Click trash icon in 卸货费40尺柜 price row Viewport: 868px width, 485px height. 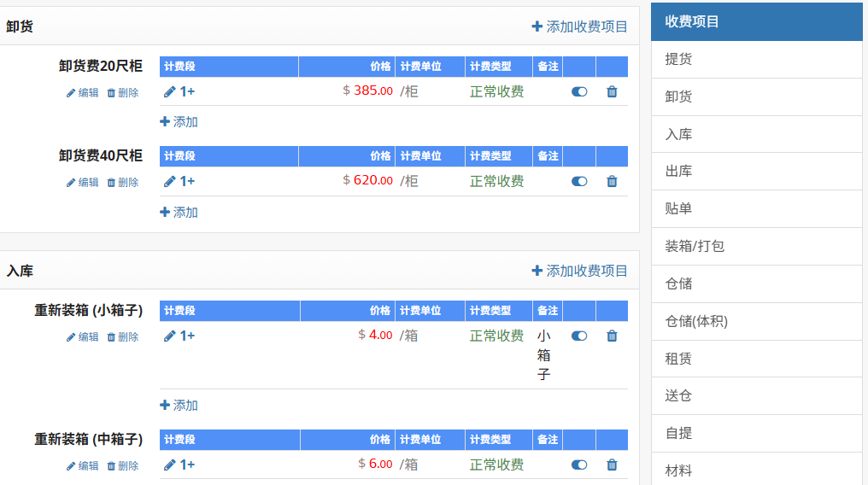[x=612, y=181]
